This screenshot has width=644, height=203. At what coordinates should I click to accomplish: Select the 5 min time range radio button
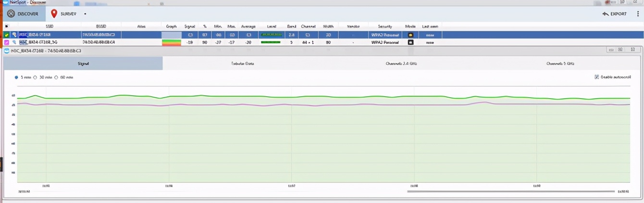[17, 77]
